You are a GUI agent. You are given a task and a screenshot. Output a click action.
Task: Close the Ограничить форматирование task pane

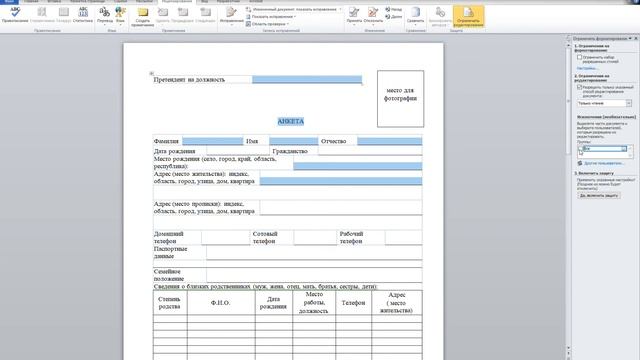(636, 38)
